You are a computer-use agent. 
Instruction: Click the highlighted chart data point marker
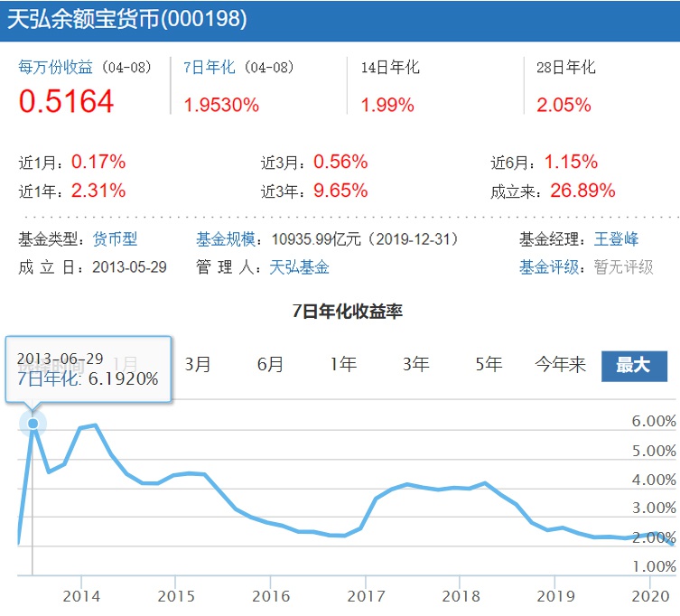tap(33, 424)
